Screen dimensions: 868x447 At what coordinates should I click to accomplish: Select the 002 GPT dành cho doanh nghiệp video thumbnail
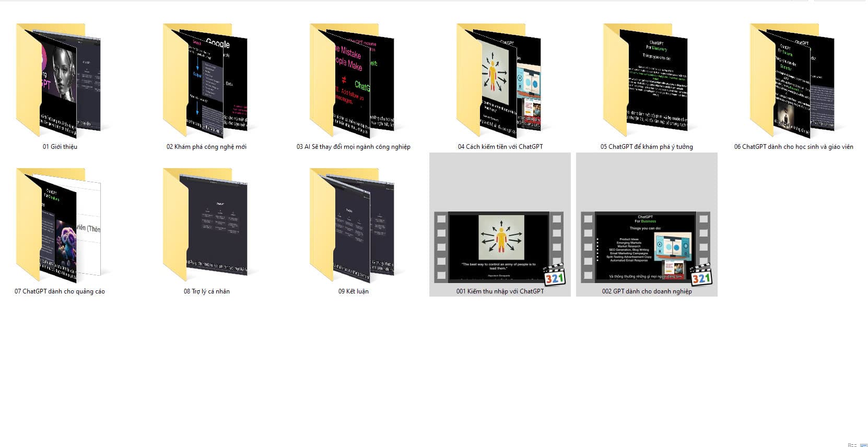point(646,247)
